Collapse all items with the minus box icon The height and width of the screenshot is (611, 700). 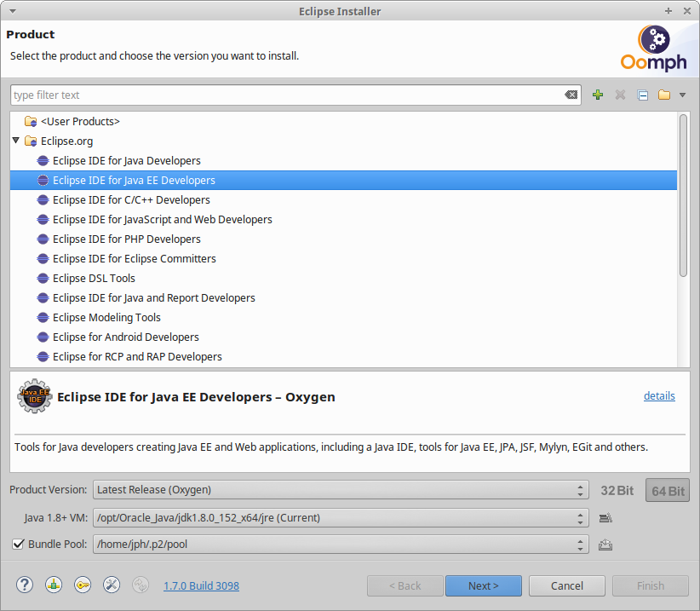(x=642, y=95)
